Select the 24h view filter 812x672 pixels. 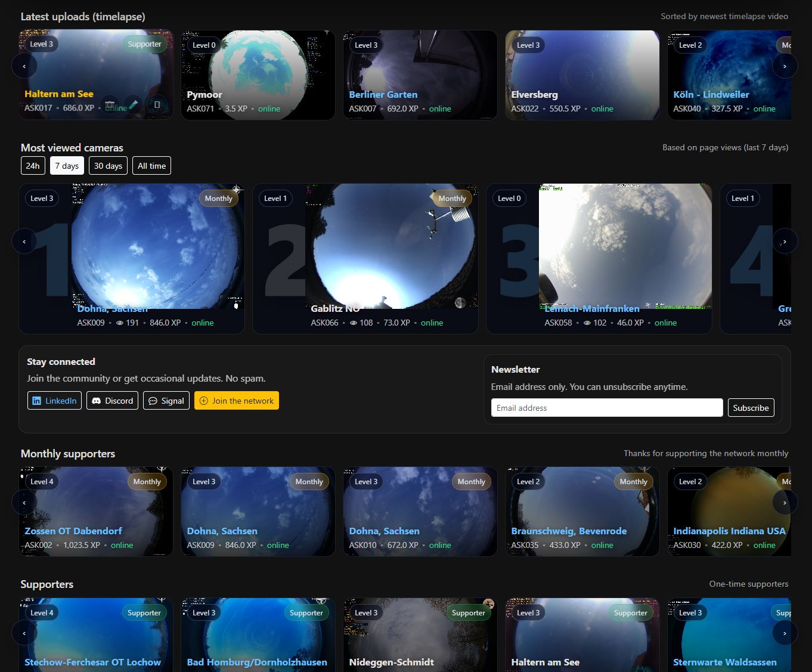[x=33, y=165]
